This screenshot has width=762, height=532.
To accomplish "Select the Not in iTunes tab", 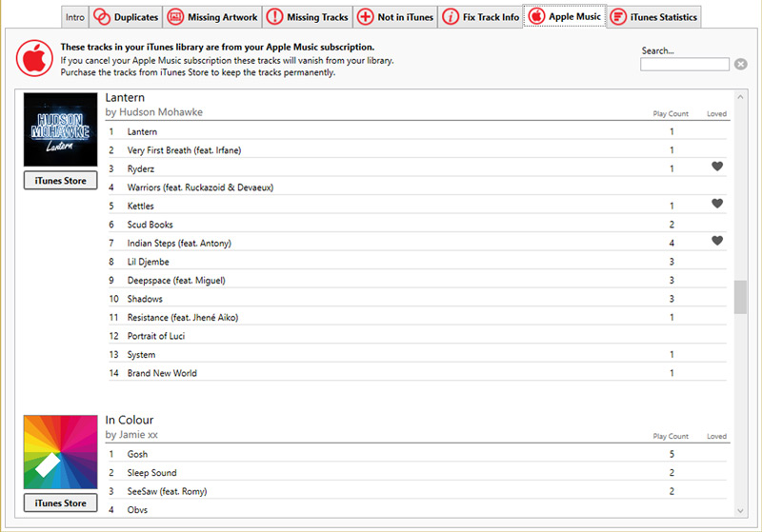I will click(x=395, y=17).
